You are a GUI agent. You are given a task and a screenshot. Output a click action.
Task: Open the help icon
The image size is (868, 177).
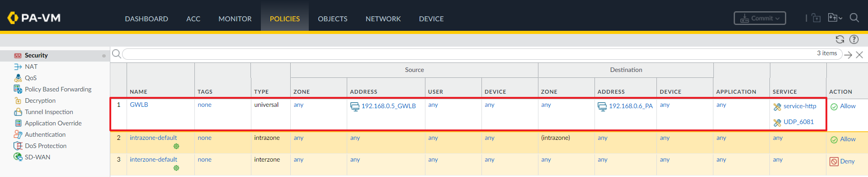[854, 39]
